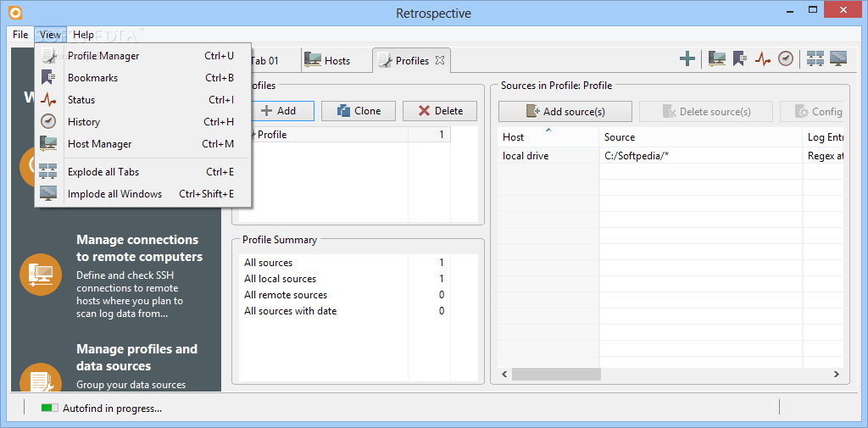Click the Status pulse icon in menu

click(48, 100)
